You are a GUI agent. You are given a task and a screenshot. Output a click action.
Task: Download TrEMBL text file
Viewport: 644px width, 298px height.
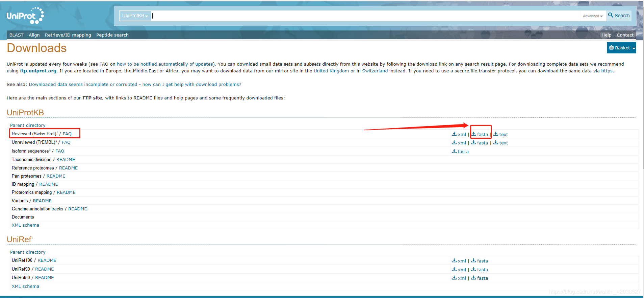(x=500, y=143)
